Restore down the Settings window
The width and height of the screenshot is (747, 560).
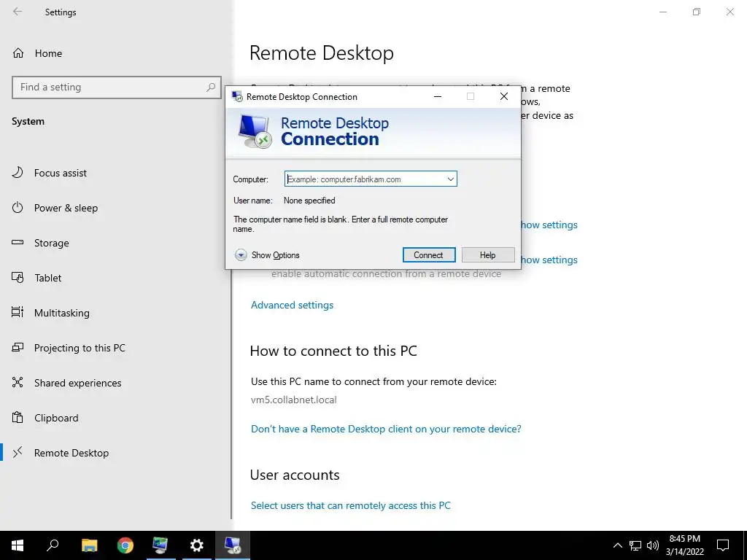coord(697,12)
